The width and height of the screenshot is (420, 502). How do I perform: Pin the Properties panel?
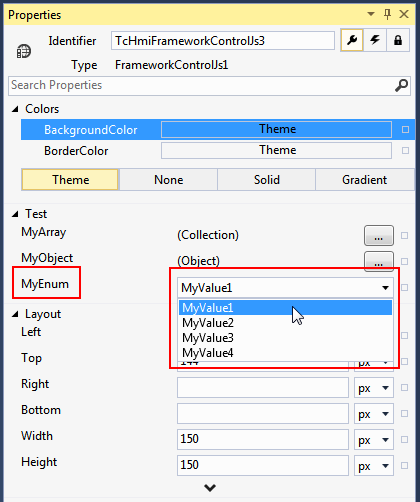pos(387,14)
